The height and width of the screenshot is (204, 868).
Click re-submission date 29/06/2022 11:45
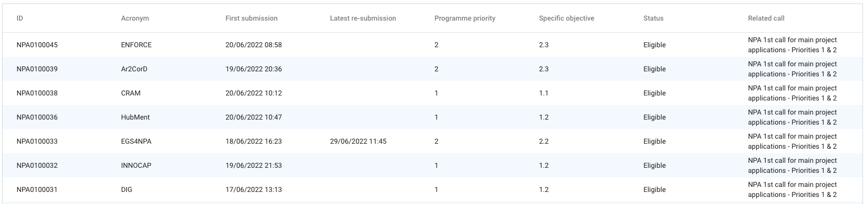[358, 141]
